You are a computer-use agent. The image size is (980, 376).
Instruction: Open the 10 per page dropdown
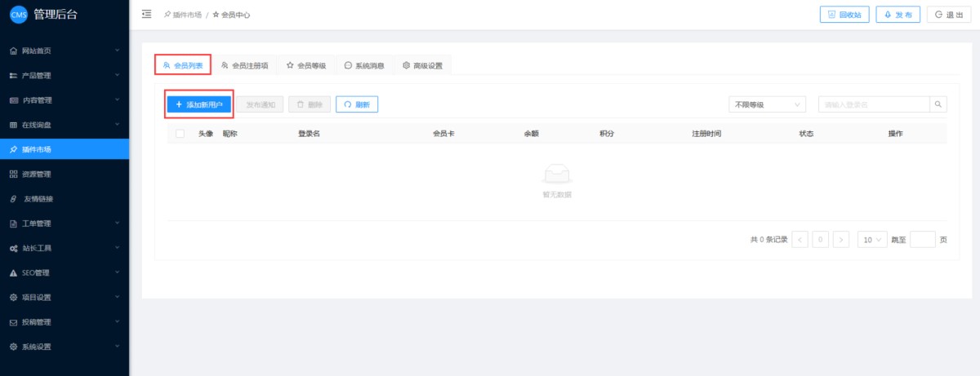tap(872, 240)
